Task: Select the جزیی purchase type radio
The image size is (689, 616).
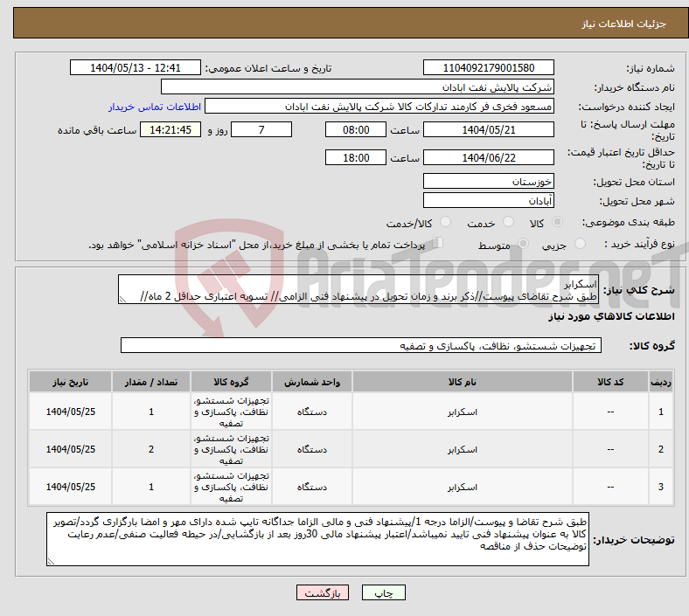Action: 580,243
